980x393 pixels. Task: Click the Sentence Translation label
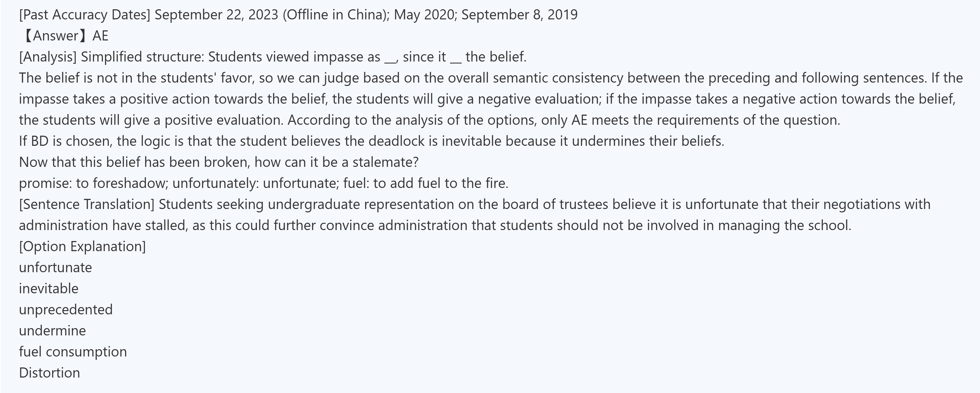[x=87, y=205]
